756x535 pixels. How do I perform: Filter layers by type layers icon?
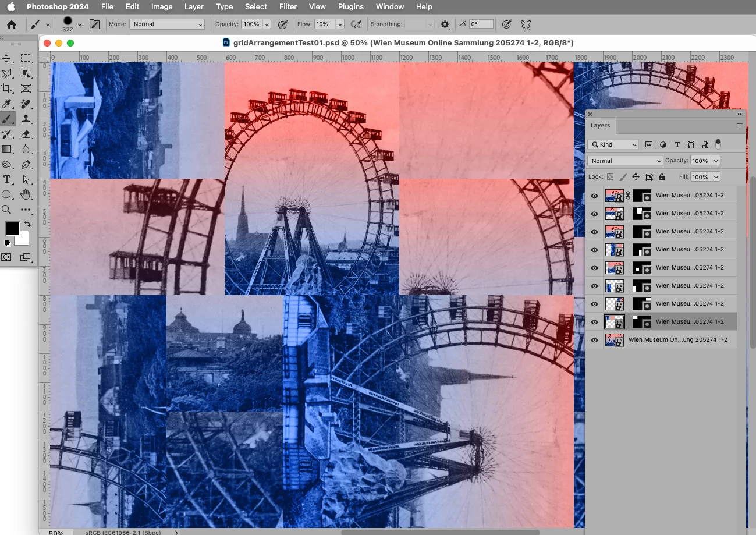[x=677, y=144]
